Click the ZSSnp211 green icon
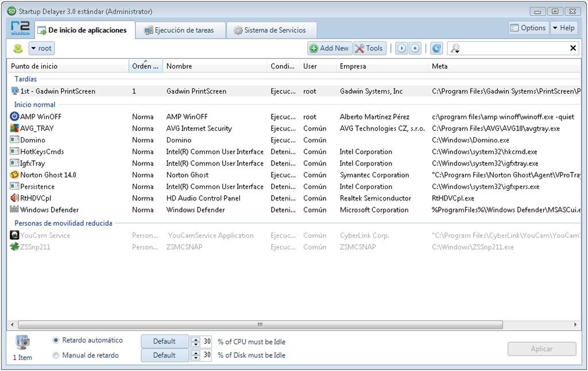Viewport: 588px width, 371px height. pos(14,246)
